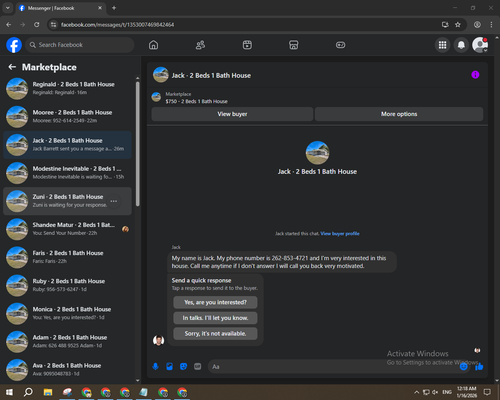Screen dimensions: 500x400
Task: Choose a sticker icon
Action: pos(183,367)
